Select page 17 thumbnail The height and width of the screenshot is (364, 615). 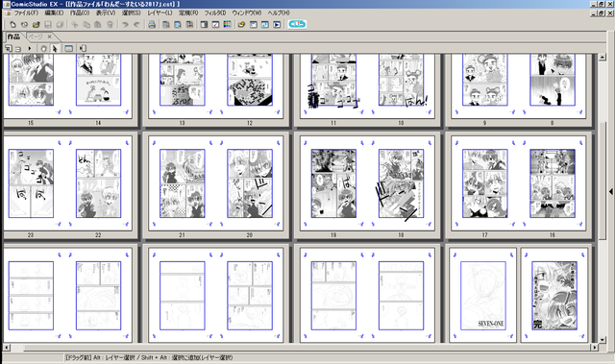484,183
